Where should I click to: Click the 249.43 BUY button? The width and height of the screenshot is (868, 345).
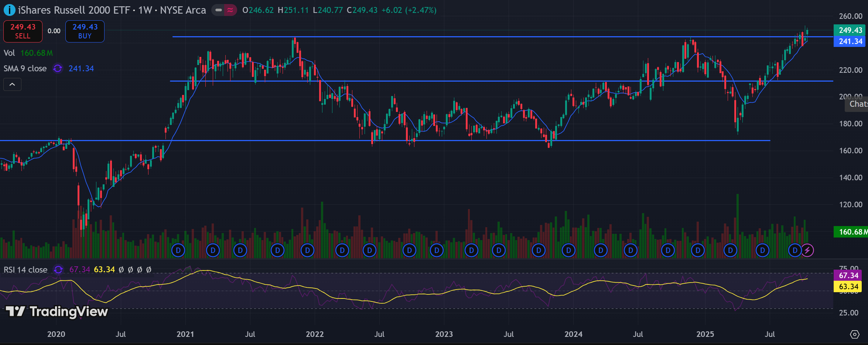coord(85,31)
